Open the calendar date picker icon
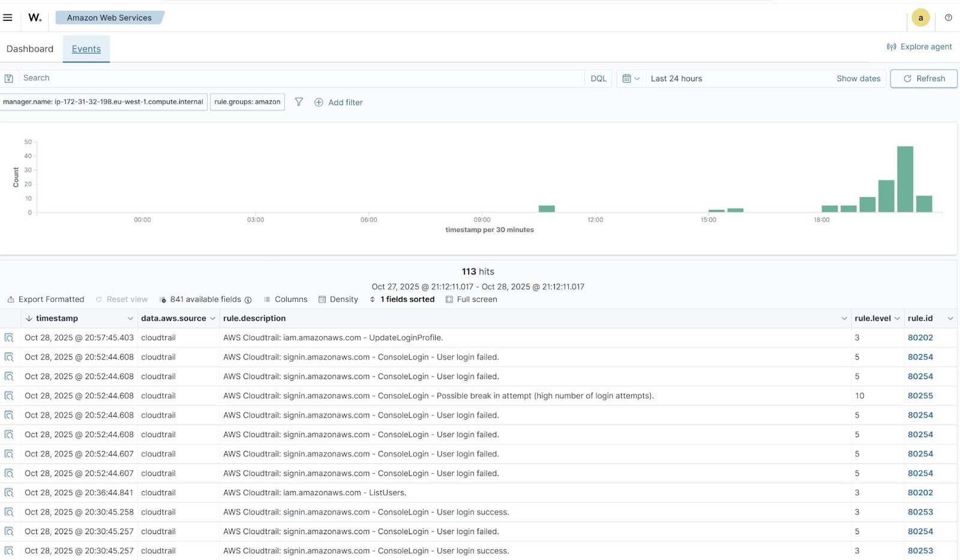The image size is (960, 560). [x=627, y=78]
